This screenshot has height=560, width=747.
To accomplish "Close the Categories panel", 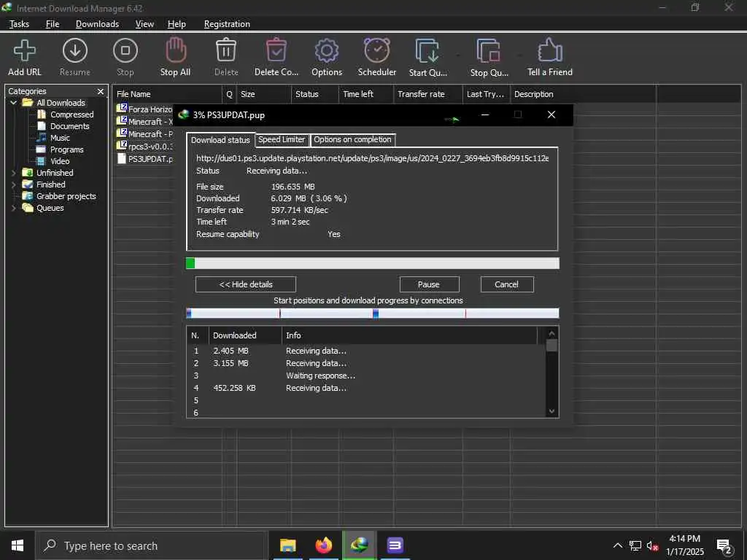I will pos(101,91).
